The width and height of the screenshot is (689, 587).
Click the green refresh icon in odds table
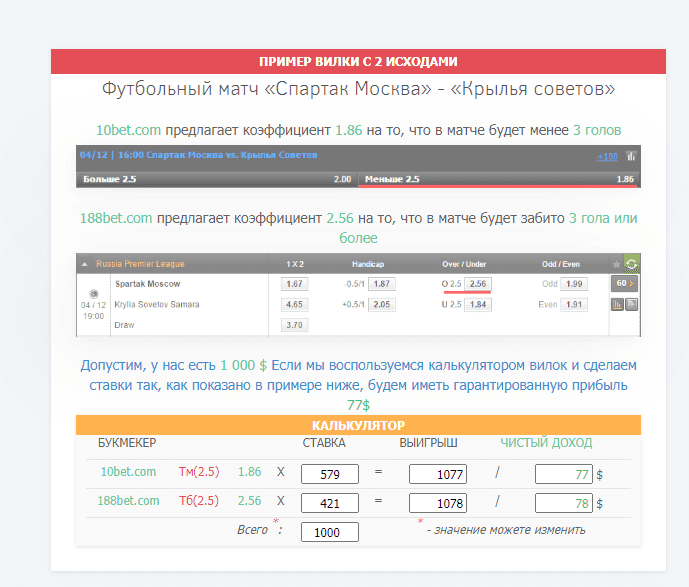(631, 264)
